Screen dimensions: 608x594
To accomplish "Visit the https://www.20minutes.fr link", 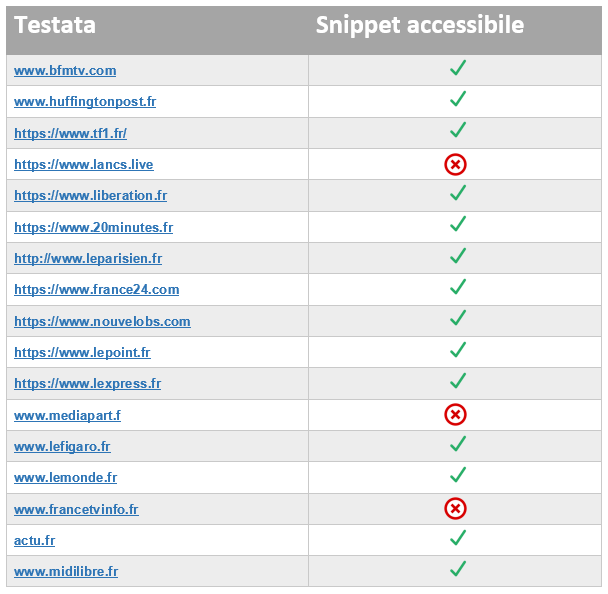I will pos(93,227).
